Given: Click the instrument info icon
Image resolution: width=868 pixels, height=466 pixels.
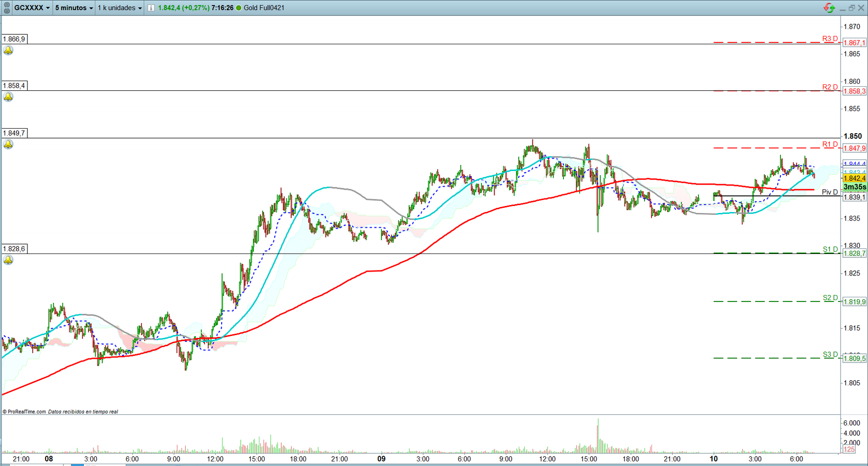Looking at the screenshot, I should point(151,8).
